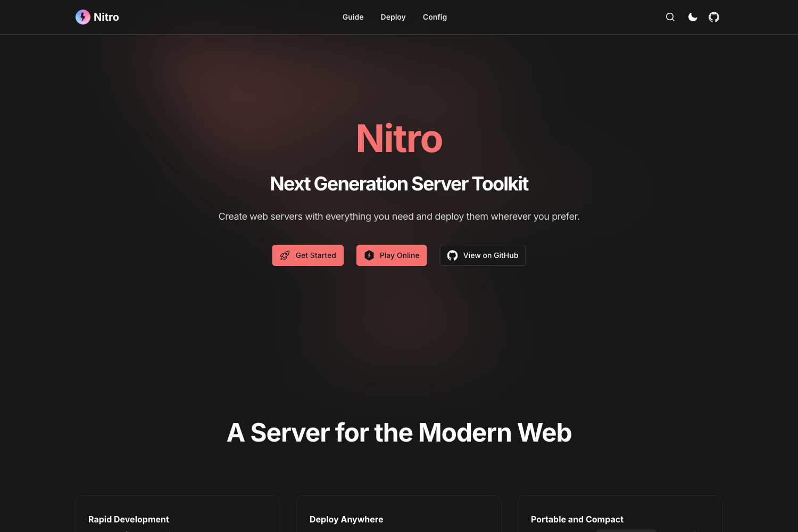Image resolution: width=798 pixels, height=532 pixels.
Task: Click the Play Online button
Action: pos(392,255)
